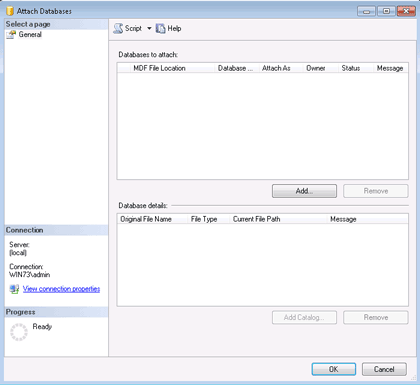
Task: Click the Select a page header
Action: point(56,24)
